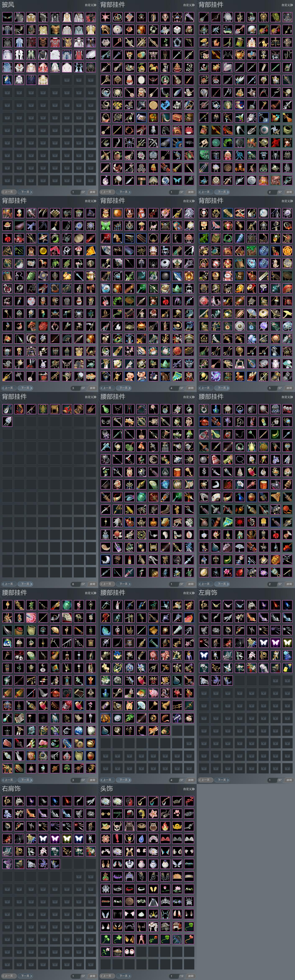Expand 自定义 in the 披风 panel
This screenshot has height=980, width=295.
(91, 5)
